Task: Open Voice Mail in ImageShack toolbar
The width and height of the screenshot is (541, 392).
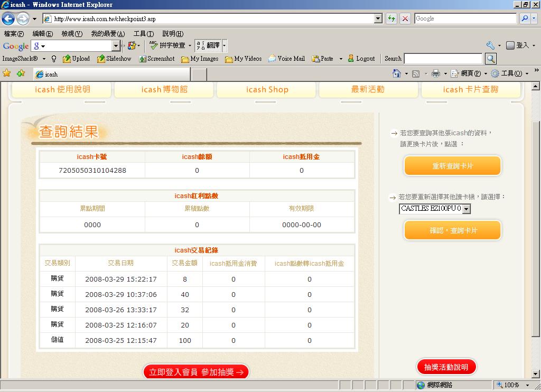Action: click(287, 59)
